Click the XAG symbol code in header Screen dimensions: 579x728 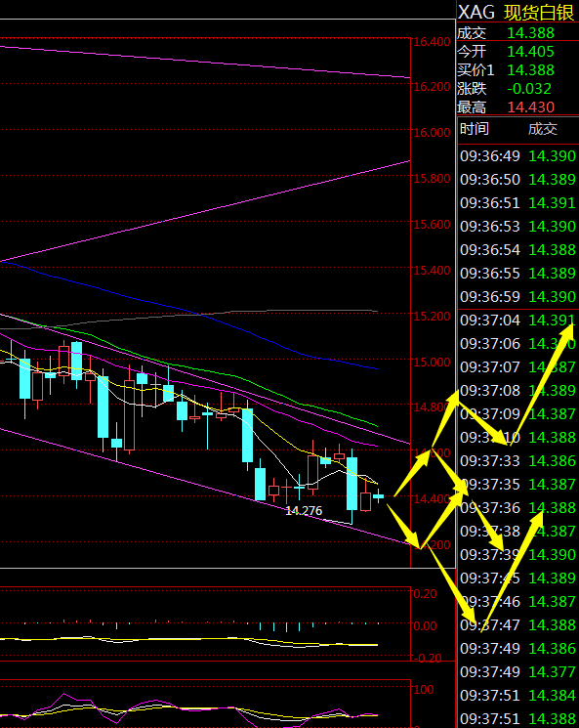[x=476, y=13]
